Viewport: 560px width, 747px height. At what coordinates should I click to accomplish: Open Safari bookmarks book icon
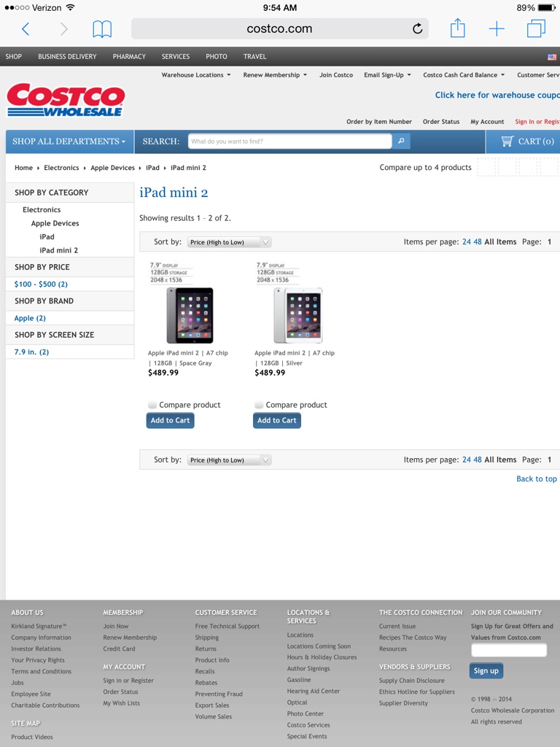[102, 29]
